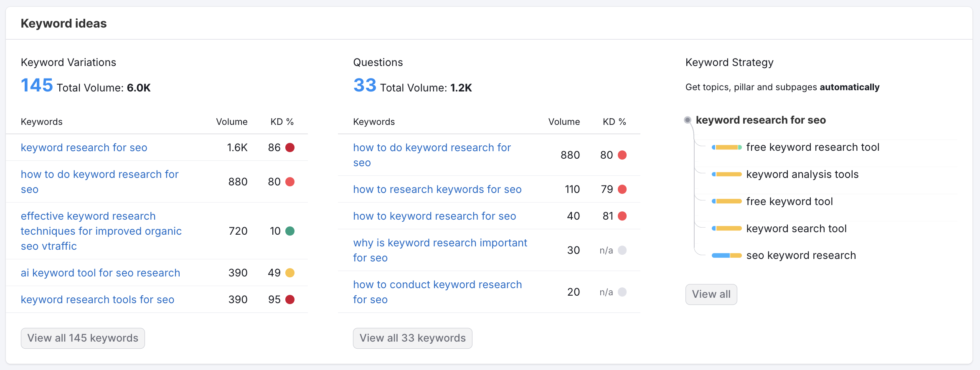Click KD % column header in Keyword Variations

(x=282, y=122)
